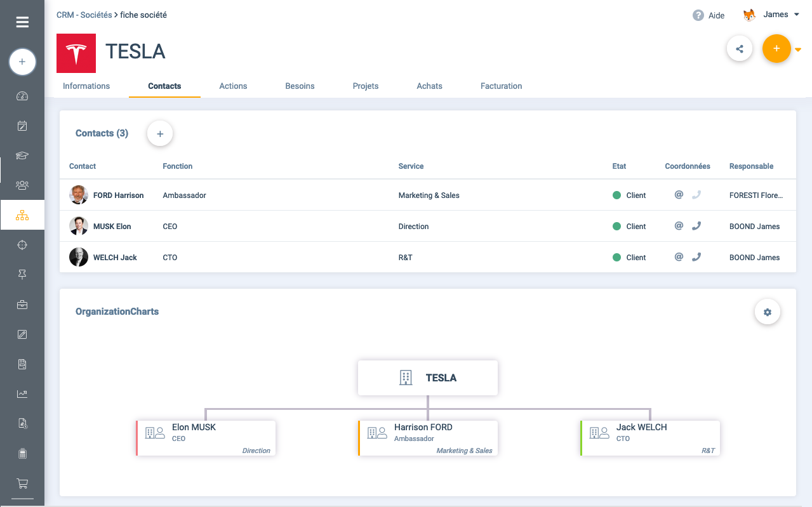The height and width of the screenshot is (507, 812).
Task: Switch to the Projets tab
Action: [366, 86]
